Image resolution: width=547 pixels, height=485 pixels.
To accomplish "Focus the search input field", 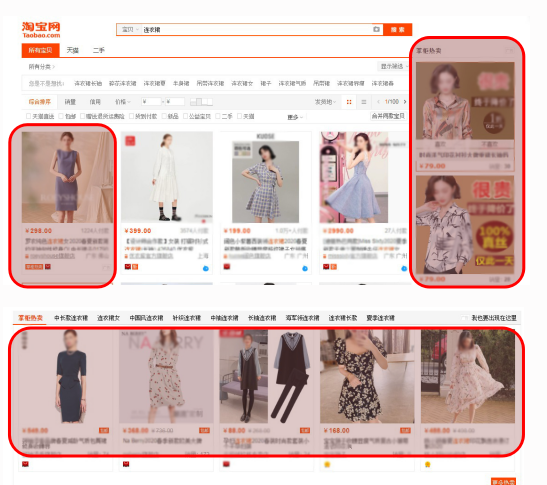I will point(256,30).
